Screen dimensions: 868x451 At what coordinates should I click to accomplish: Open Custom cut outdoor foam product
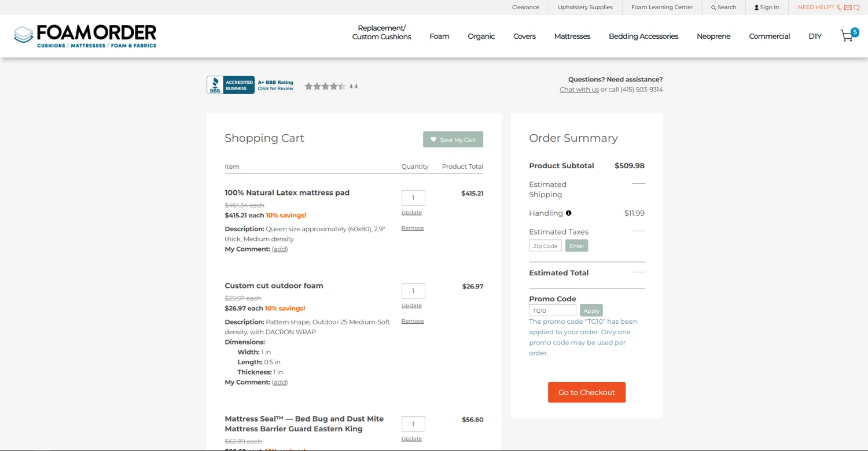pyautogui.click(x=274, y=286)
